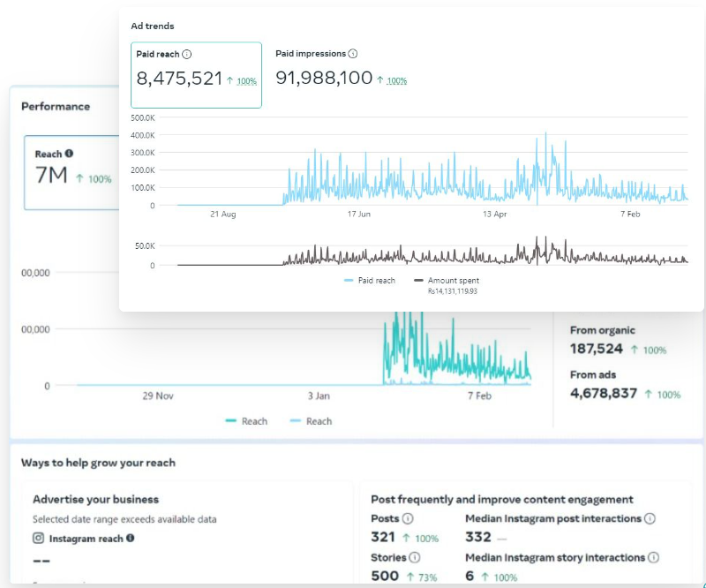Click the 21 Aug axis label

[223, 214]
